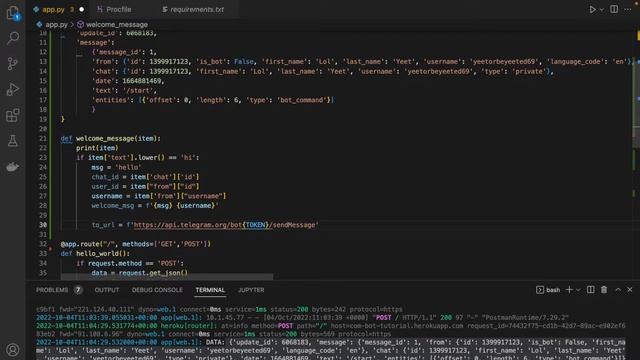Open the Explorer view in activity bar
The image size is (640, 360).
coord(13,12)
